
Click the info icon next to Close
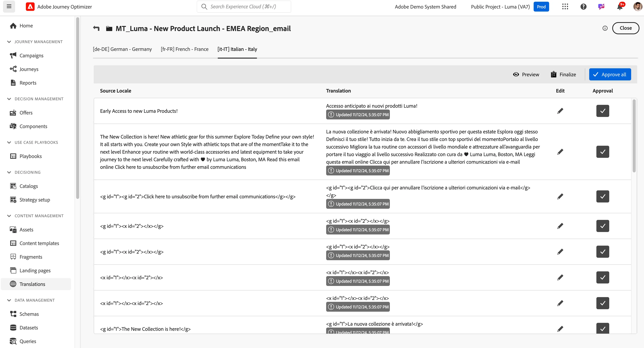pos(605,28)
